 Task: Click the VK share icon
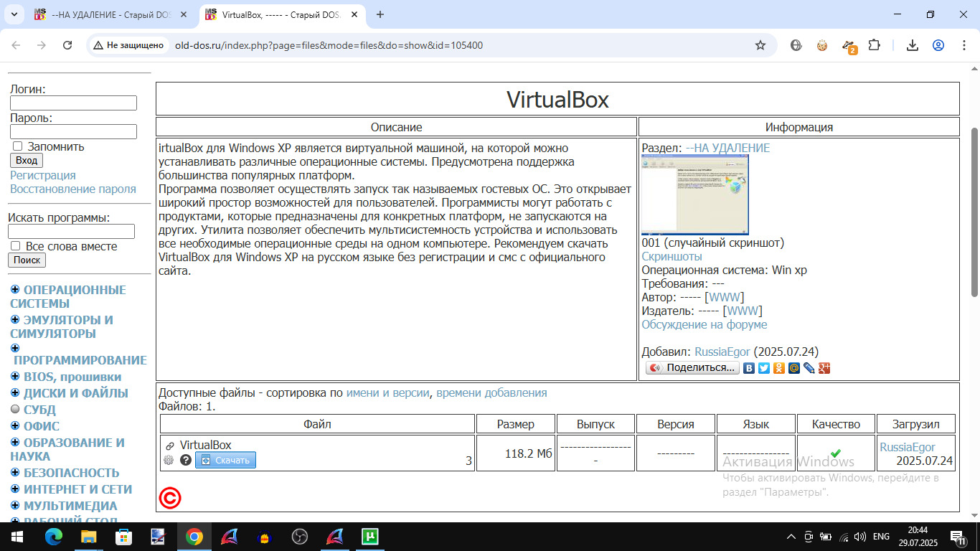coord(749,368)
